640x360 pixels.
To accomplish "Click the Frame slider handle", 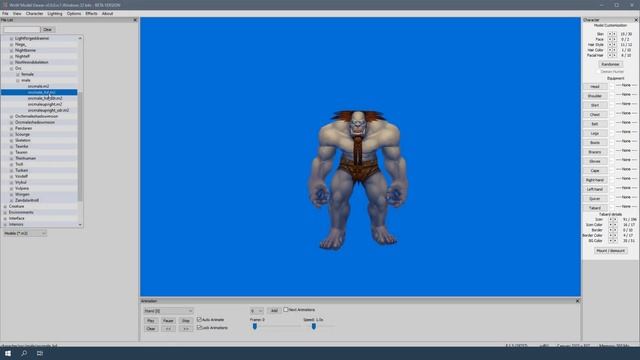I will pos(255,327).
